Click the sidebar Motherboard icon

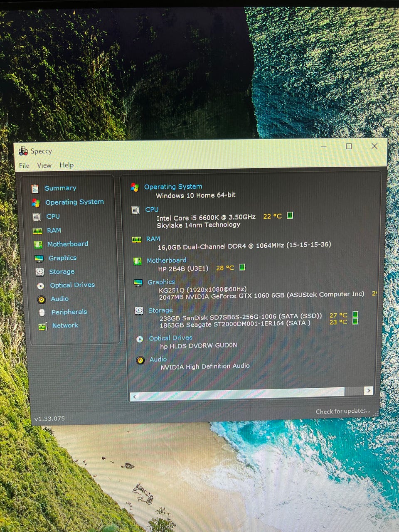click(x=38, y=245)
